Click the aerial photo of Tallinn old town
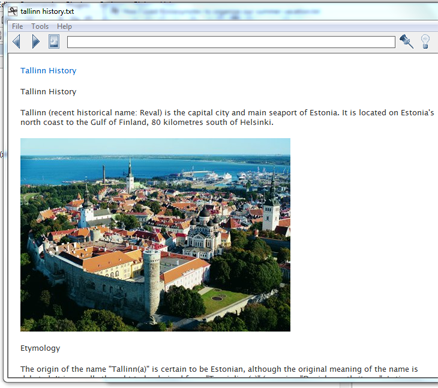438x388 pixels. [x=155, y=235]
